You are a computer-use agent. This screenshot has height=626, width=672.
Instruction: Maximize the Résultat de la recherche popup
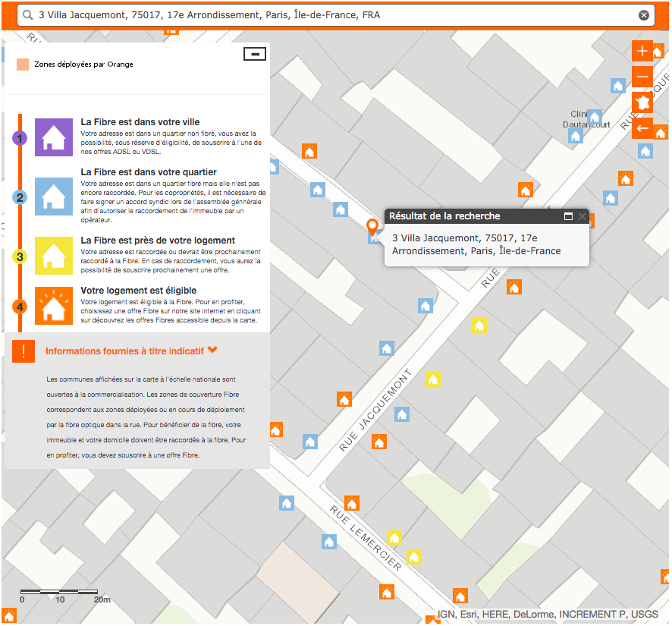point(568,216)
